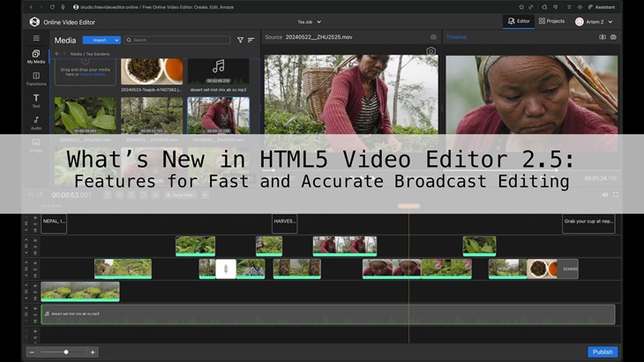The height and width of the screenshot is (362, 644).
Task: Toggle visibility eye on audio track
Action: [35, 309]
